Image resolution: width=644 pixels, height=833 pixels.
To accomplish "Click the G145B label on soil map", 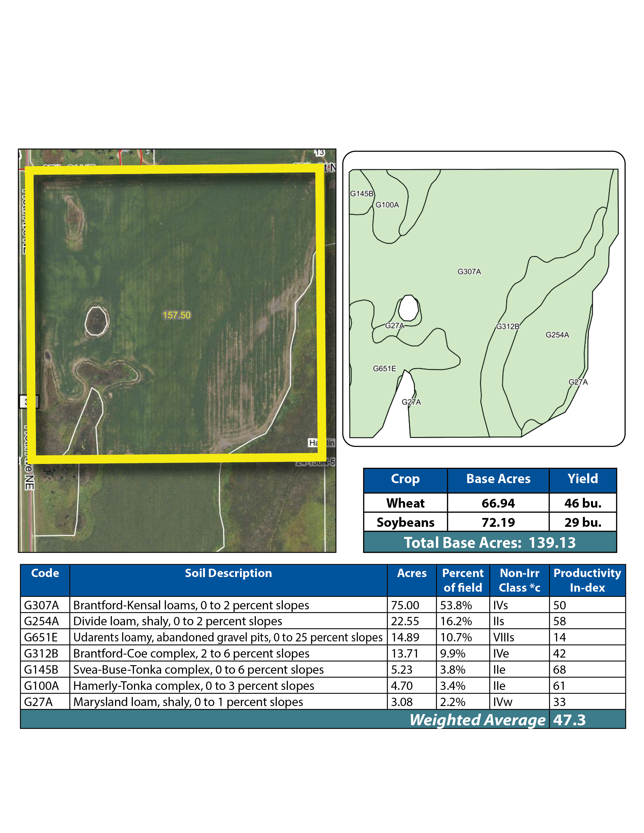I will (x=362, y=194).
